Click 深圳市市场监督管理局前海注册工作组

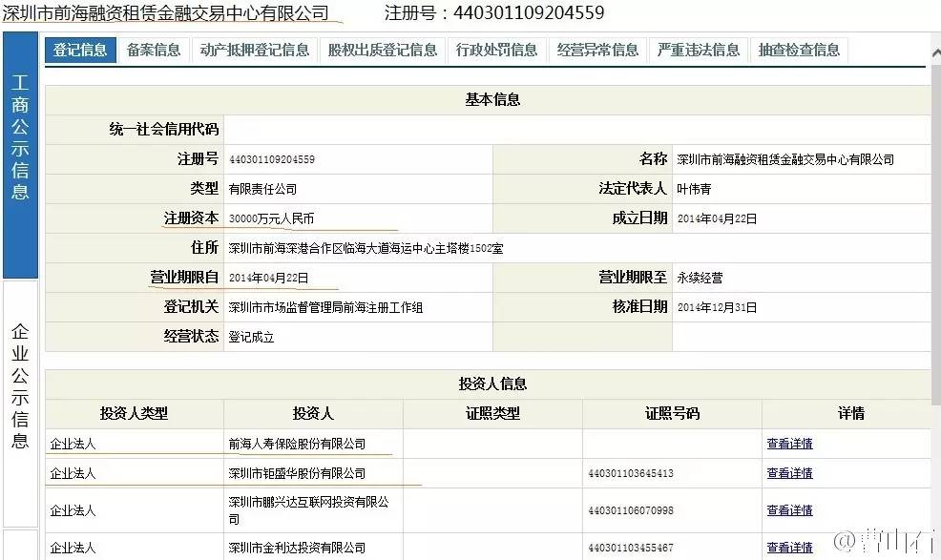click(x=325, y=307)
